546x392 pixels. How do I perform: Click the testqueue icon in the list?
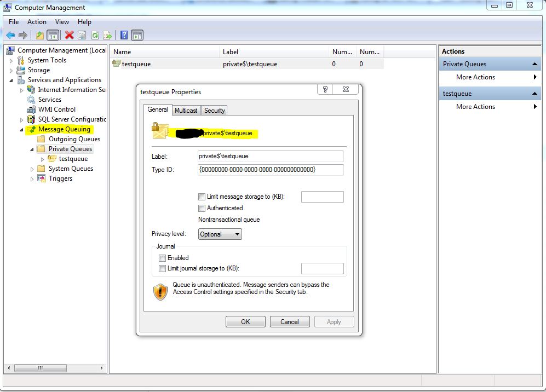pyautogui.click(x=116, y=64)
